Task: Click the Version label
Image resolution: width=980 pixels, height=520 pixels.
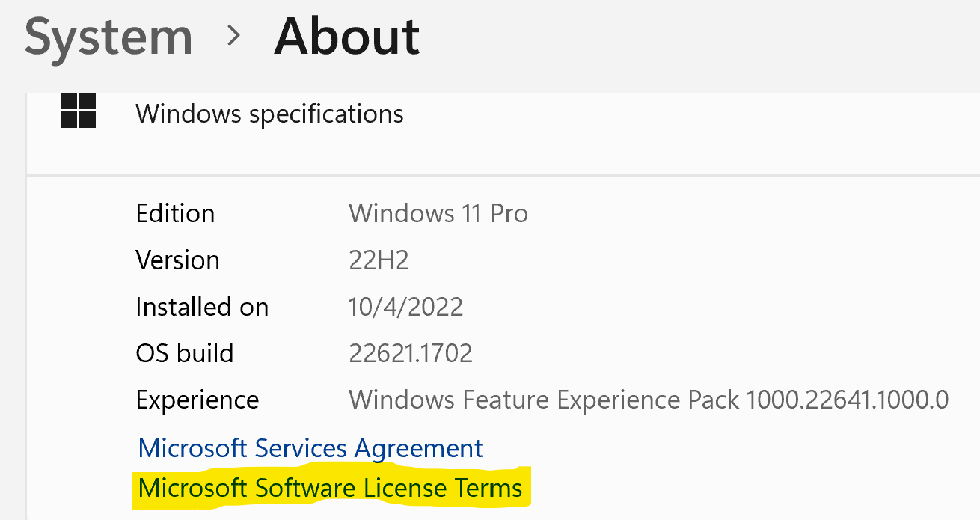Action: pyautogui.click(x=177, y=260)
